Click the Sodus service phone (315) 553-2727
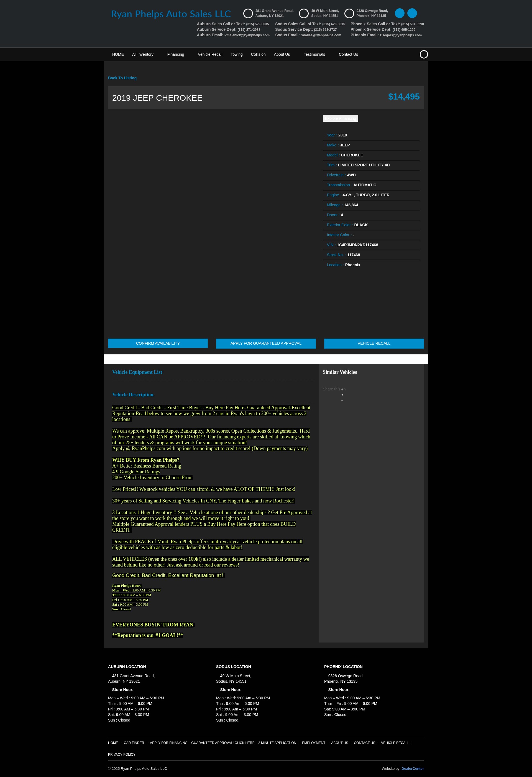This screenshot has height=777, width=532. 325,30
